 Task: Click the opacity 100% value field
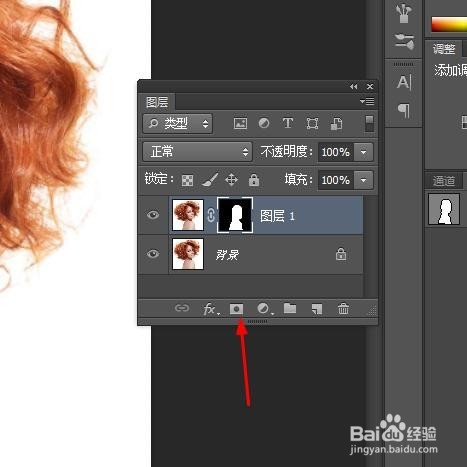(x=336, y=152)
